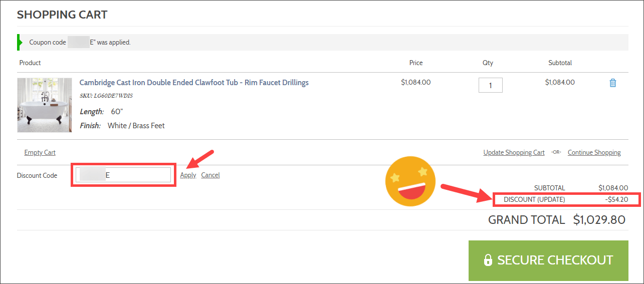
Task: Empty the shopping cart
Action: [x=40, y=153]
